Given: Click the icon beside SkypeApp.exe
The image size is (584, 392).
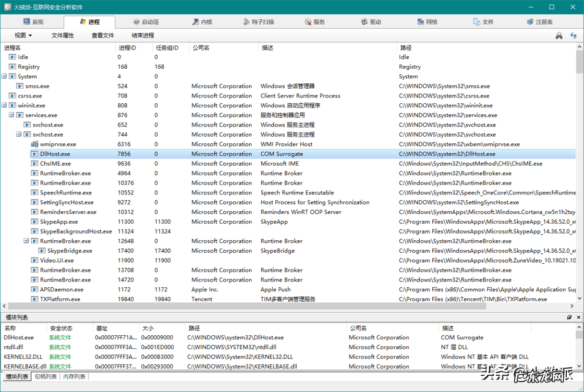Looking at the screenshot, I should (x=34, y=222).
